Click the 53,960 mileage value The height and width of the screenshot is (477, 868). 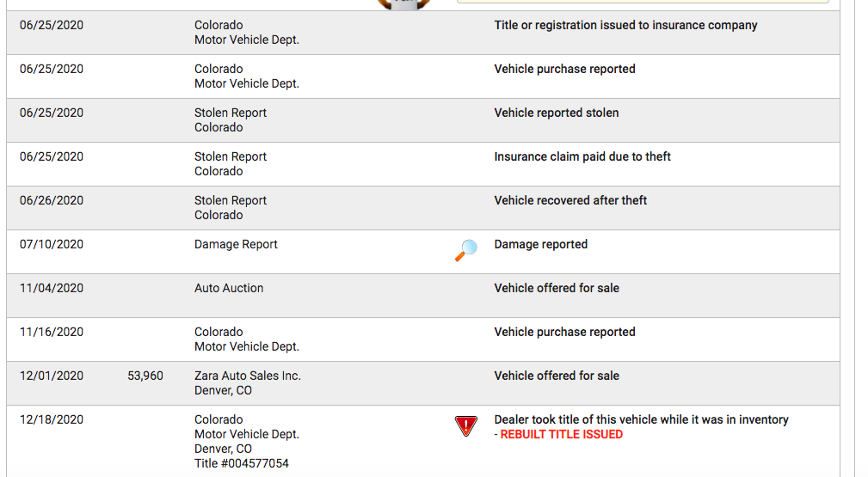point(145,376)
